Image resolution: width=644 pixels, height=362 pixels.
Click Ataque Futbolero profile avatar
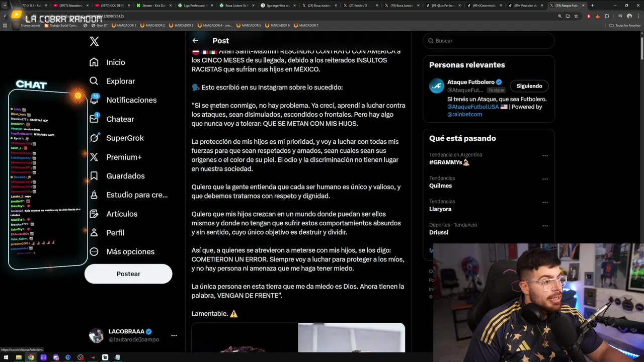[437, 86]
